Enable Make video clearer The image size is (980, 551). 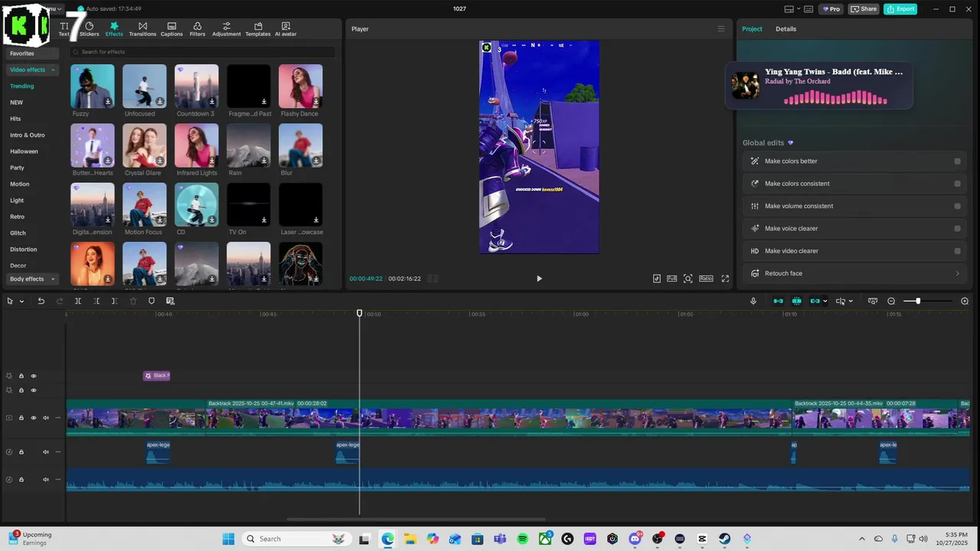(957, 251)
